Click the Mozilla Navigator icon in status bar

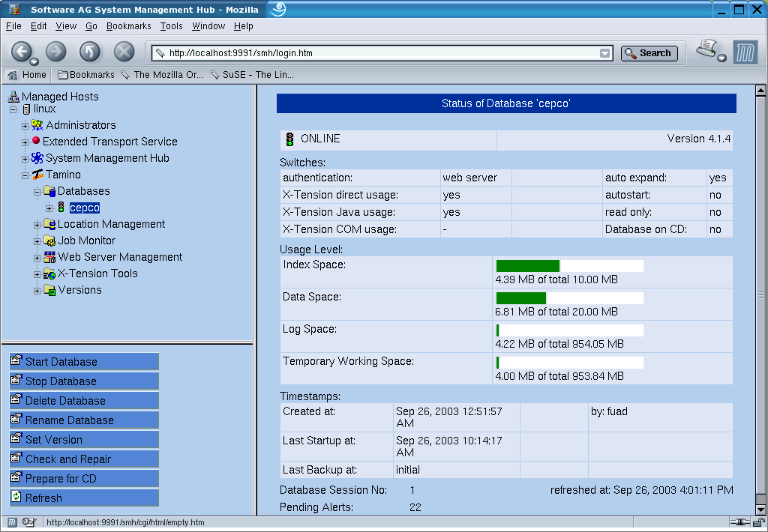[x=12, y=523]
